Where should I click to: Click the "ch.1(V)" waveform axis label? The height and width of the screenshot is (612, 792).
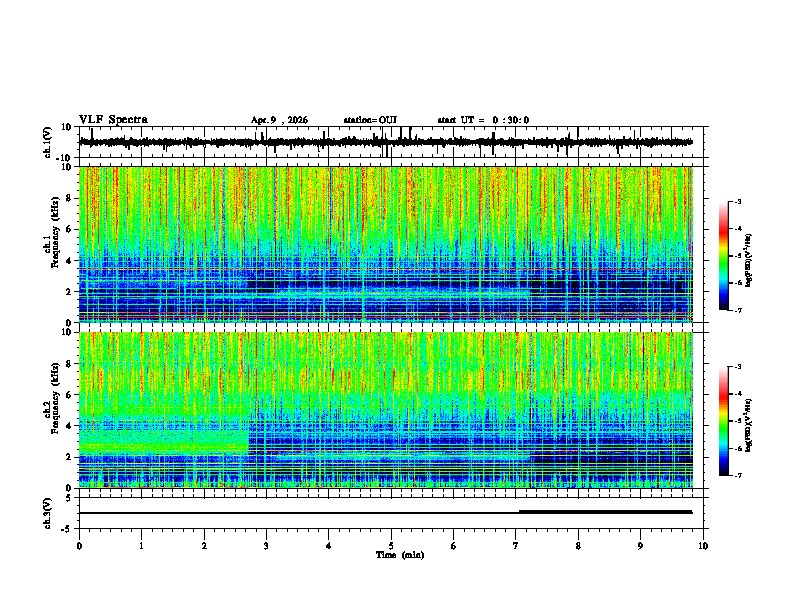pos(48,142)
